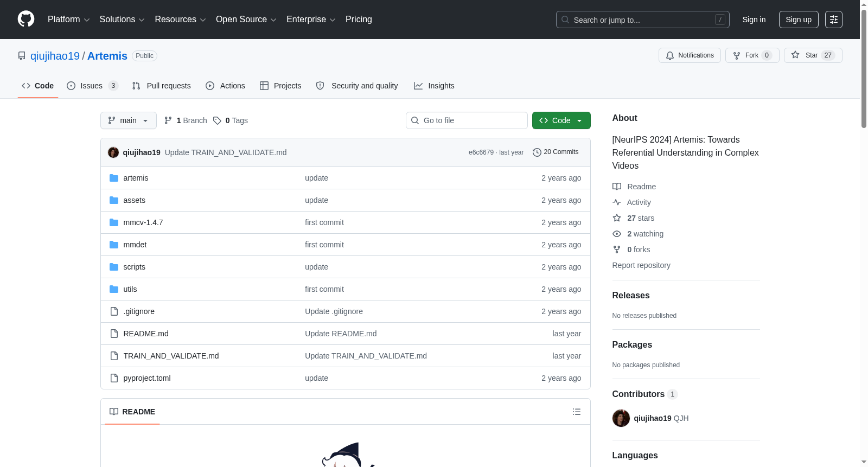
Task: Click the Search or jump to field
Action: pos(643,20)
